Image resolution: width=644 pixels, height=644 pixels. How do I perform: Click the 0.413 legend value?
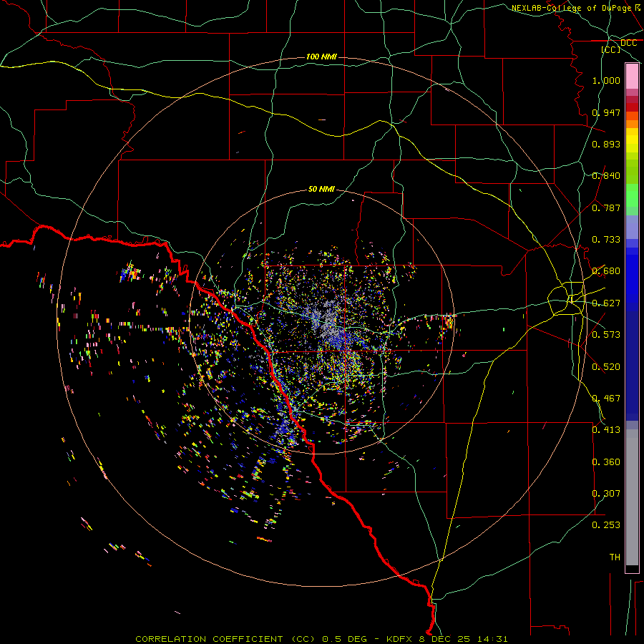click(606, 430)
